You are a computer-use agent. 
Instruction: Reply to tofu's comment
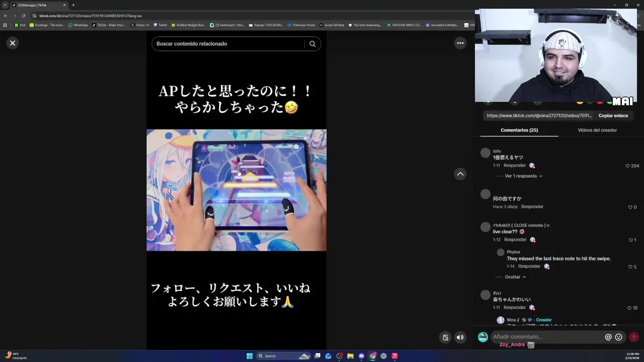(x=514, y=165)
